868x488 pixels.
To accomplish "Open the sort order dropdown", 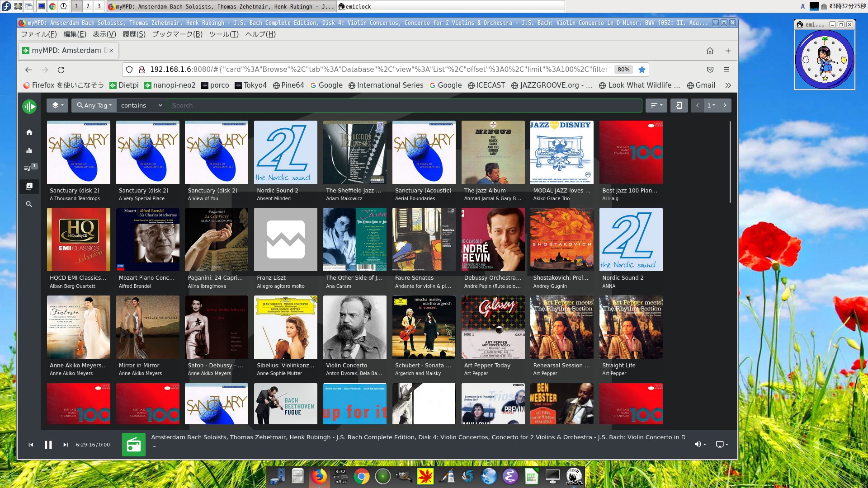I will [656, 105].
